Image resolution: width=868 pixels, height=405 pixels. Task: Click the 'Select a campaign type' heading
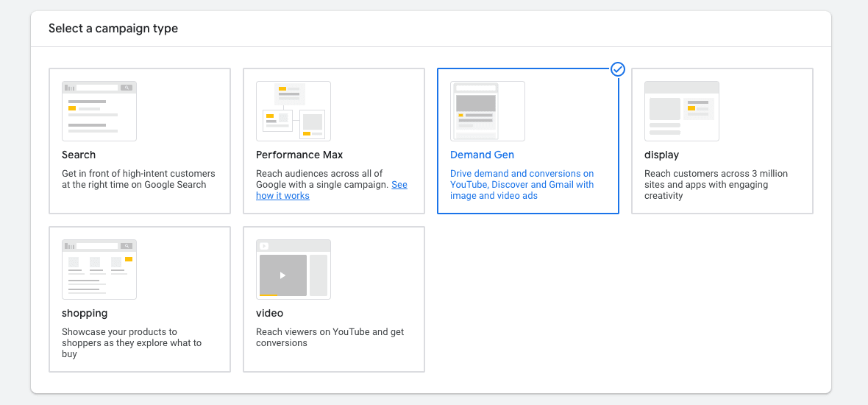coord(113,28)
